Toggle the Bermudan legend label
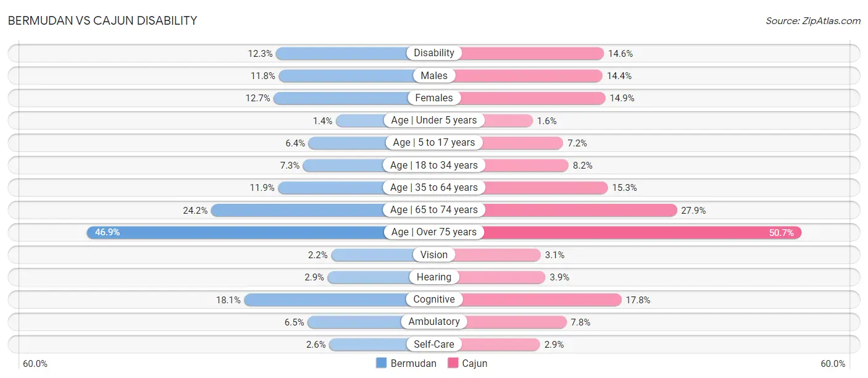The width and height of the screenshot is (868, 378). 413,363
